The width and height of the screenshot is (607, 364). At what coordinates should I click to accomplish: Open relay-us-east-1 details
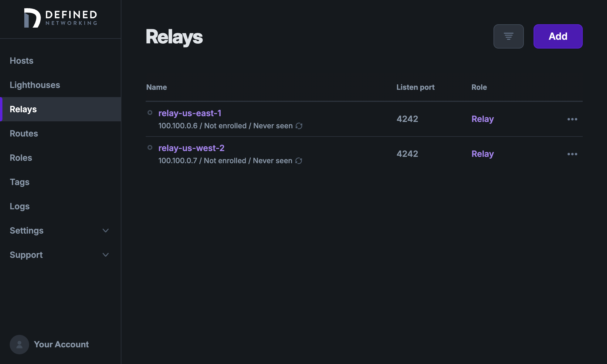click(190, 113)
